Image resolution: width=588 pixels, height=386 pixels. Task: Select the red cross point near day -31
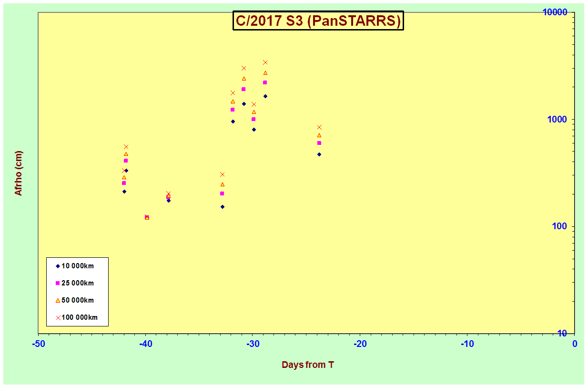(x=244, y=68)
